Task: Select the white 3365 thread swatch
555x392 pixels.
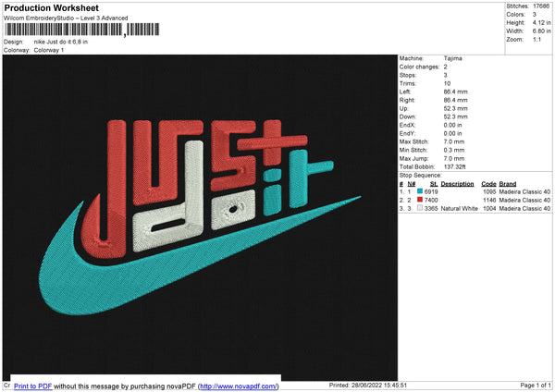Action: pyautogui.click(x=420, y=208)
